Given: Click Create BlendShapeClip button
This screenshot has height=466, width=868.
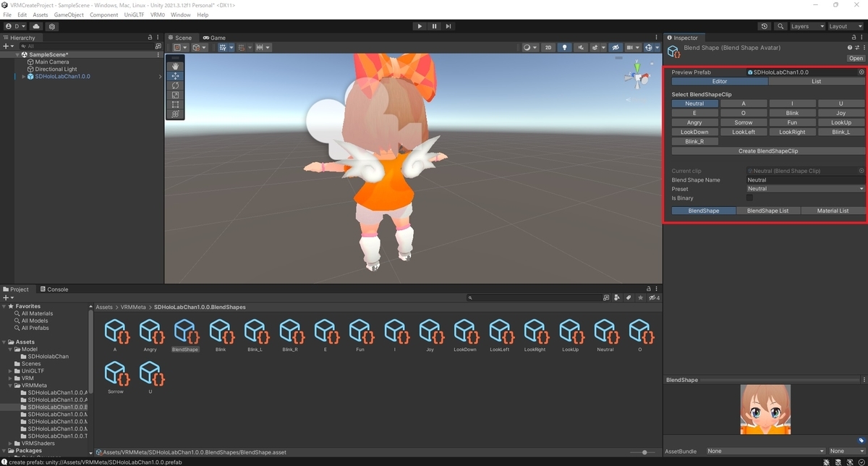Looking at the screenshot, I should coord(768,151).
